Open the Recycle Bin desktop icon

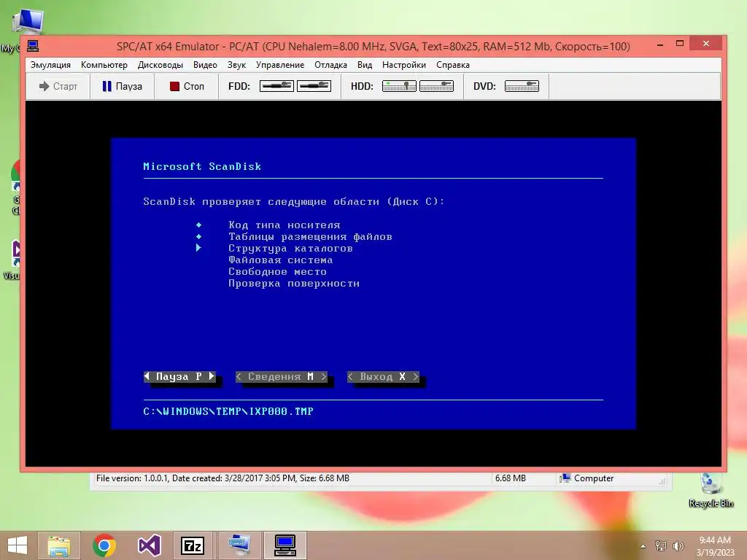pyautogui.click(x=711, y=489)
